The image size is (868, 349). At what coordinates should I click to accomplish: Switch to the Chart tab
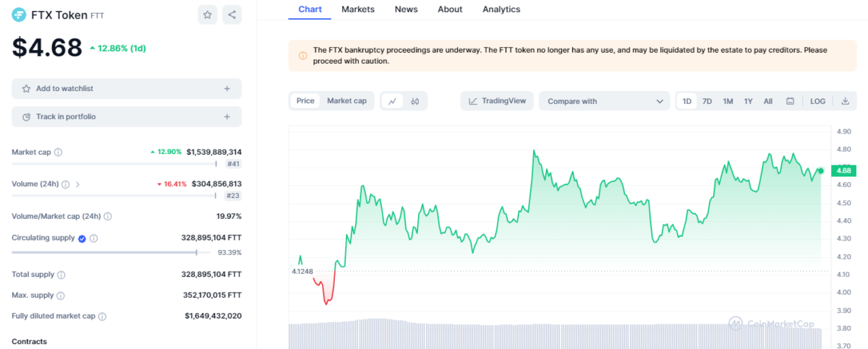tap(310, 9)
